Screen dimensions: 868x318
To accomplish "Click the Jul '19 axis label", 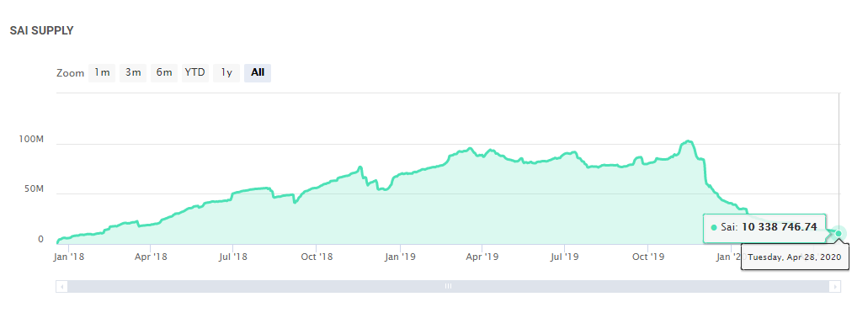I will tap(565, 257).
